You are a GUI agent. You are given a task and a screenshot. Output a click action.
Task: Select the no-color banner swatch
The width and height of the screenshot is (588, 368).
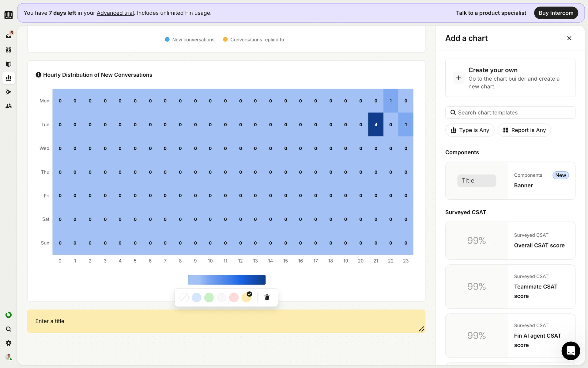point(184,297)
